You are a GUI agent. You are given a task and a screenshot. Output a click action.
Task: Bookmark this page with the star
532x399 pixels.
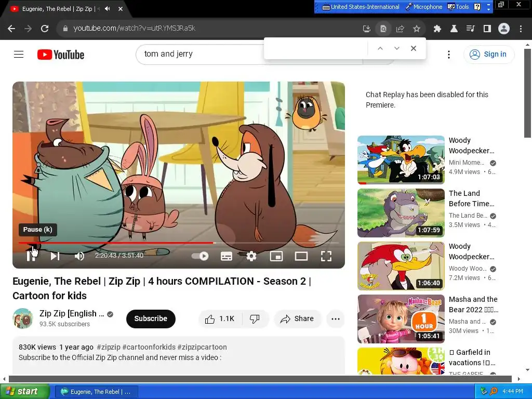click(x=417, y=29)
